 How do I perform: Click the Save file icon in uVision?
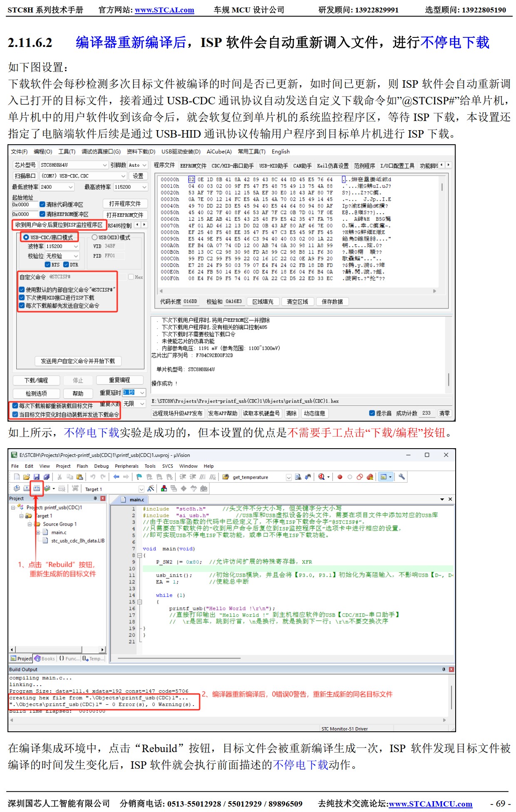coord(37,477)
